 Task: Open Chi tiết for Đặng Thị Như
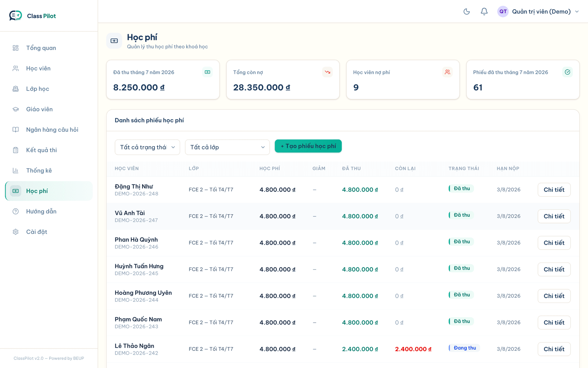(x=554, y=190)
